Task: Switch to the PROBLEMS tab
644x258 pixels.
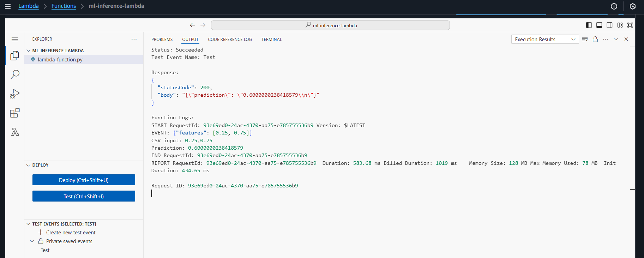Action: [162, 40]
